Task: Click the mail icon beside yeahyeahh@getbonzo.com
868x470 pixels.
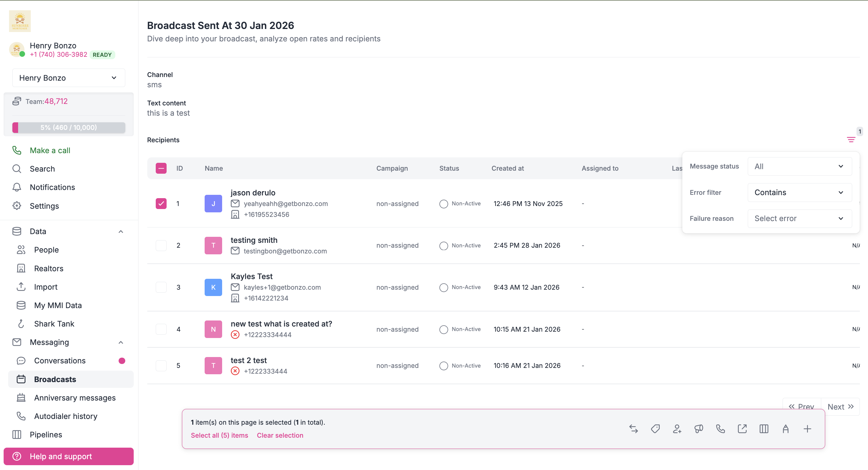Action: pyautogui.click(x=235, y=204)
